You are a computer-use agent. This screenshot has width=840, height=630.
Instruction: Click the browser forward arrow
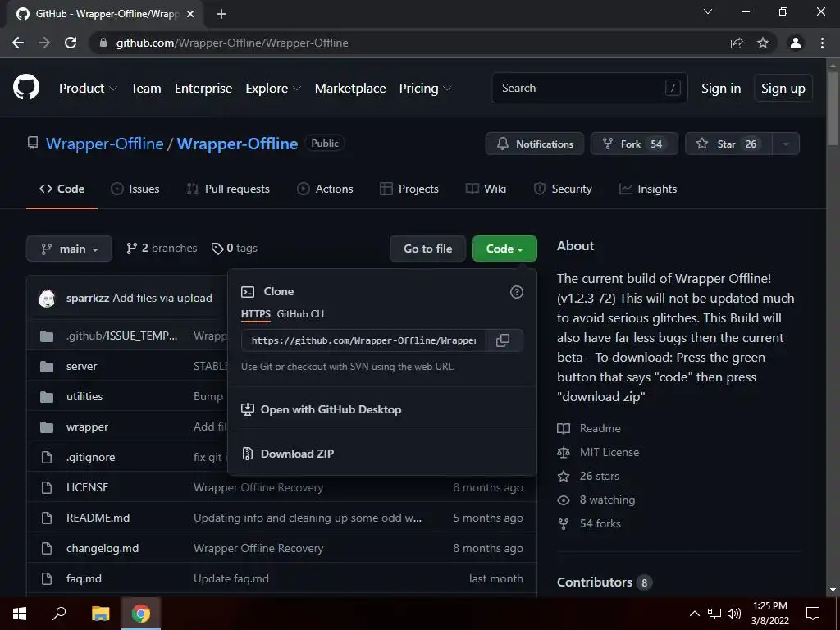pos(44,43)
